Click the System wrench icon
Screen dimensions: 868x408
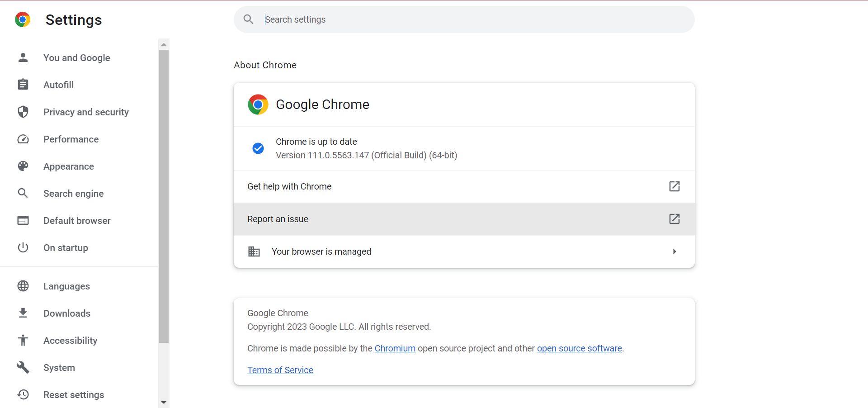[23, 367]
